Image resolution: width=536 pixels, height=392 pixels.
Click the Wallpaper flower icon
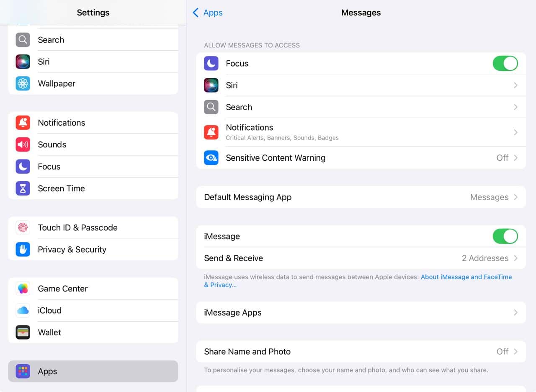tap(23, 83)
